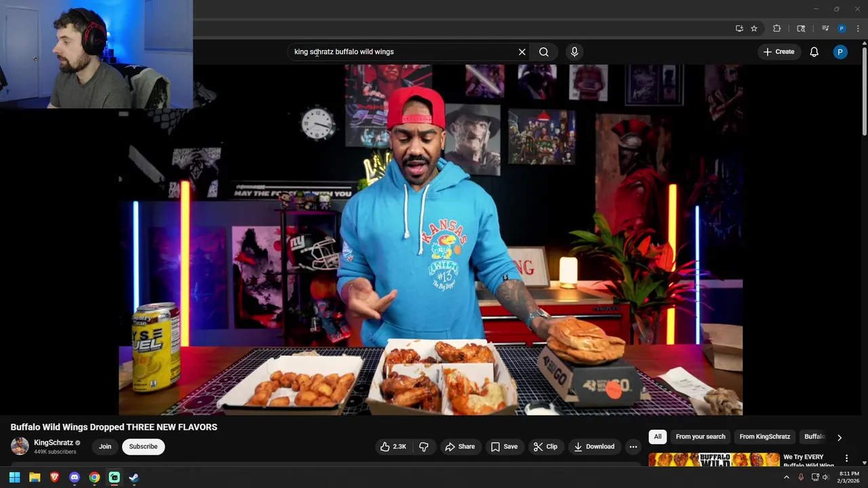Click the Create button
Viewport: 868px width, 488px height.
778,52
